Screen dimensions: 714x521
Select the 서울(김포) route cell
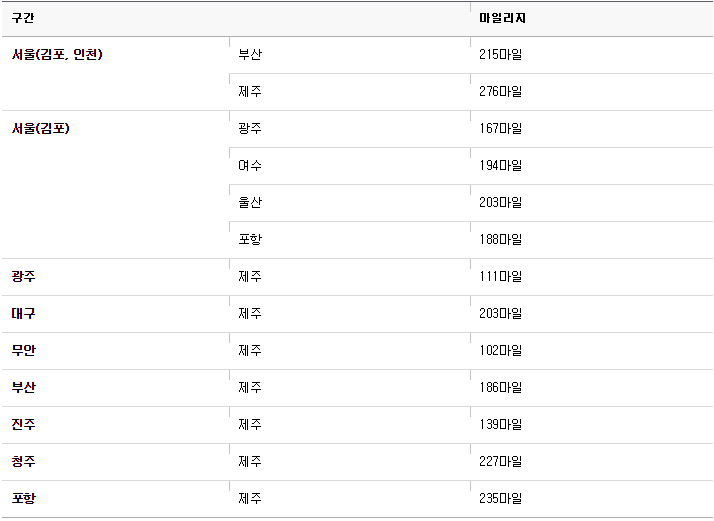[x=41, y=128]
